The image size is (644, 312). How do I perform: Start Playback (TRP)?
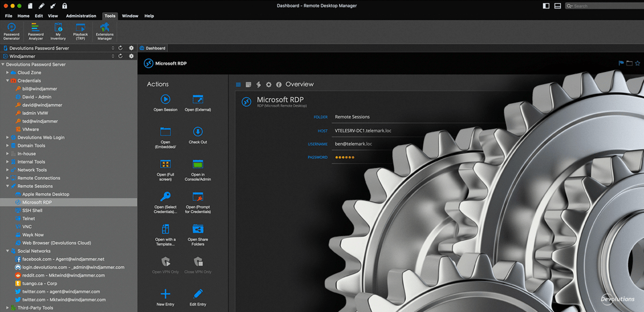coord(80,31)
